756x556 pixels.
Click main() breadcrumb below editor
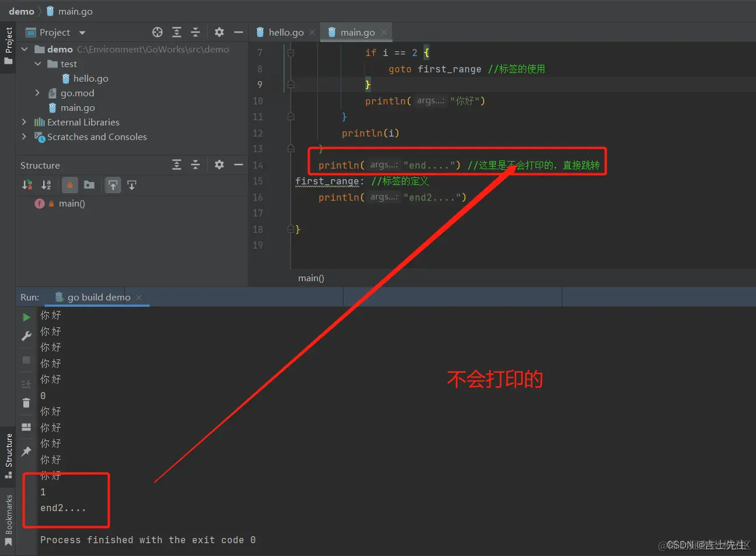311,278
